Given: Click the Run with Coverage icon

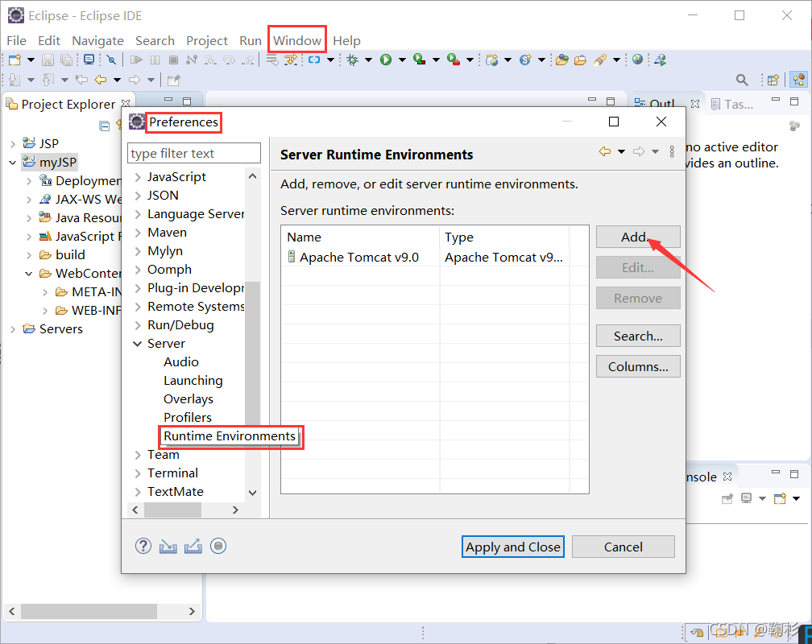Looking at the screenshot, I should point(420,60).
